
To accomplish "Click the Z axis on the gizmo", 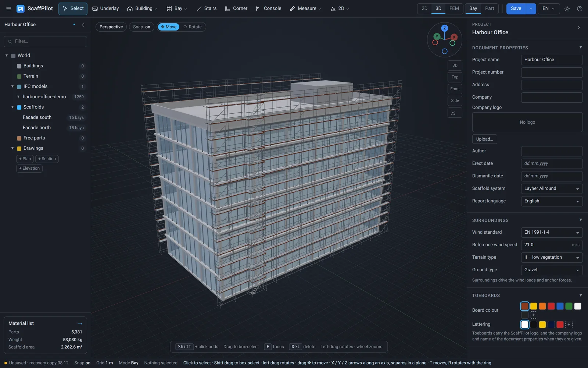I will (445, 28).
